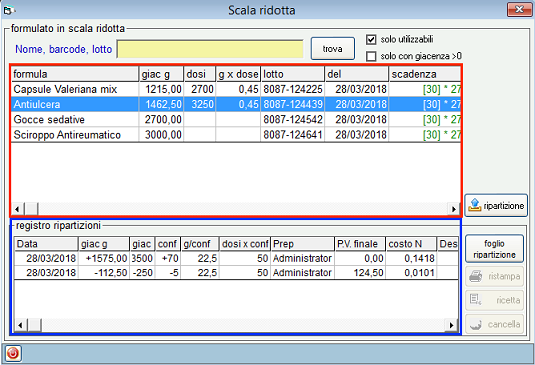Click the red power icon at bottom left
535x365 pixels.
(13, 353)
